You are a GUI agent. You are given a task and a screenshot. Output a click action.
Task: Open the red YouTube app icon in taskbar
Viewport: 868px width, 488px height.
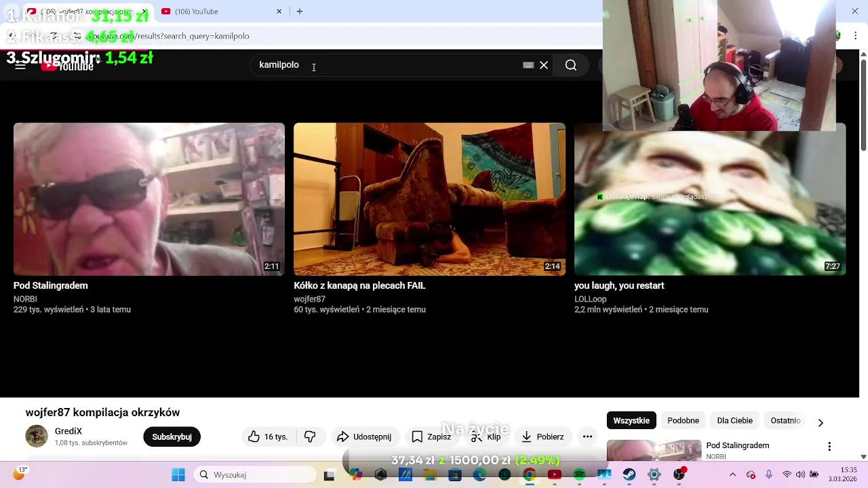click(555, 474)
